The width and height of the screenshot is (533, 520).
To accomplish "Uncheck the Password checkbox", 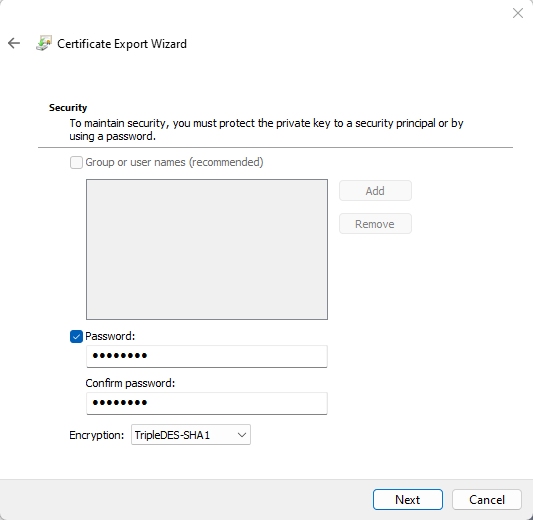I will pyautogui.click(x=76, y=336).
